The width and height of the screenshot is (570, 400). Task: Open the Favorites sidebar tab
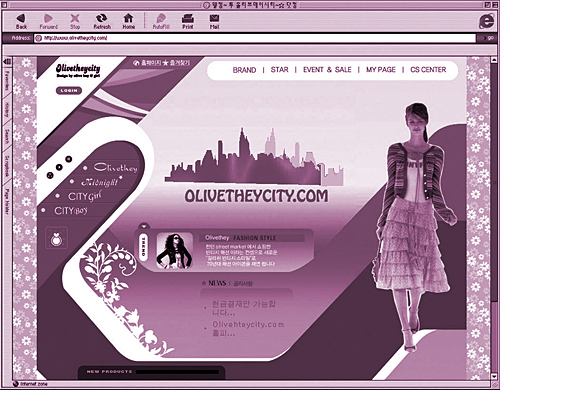tap(7, 81)
